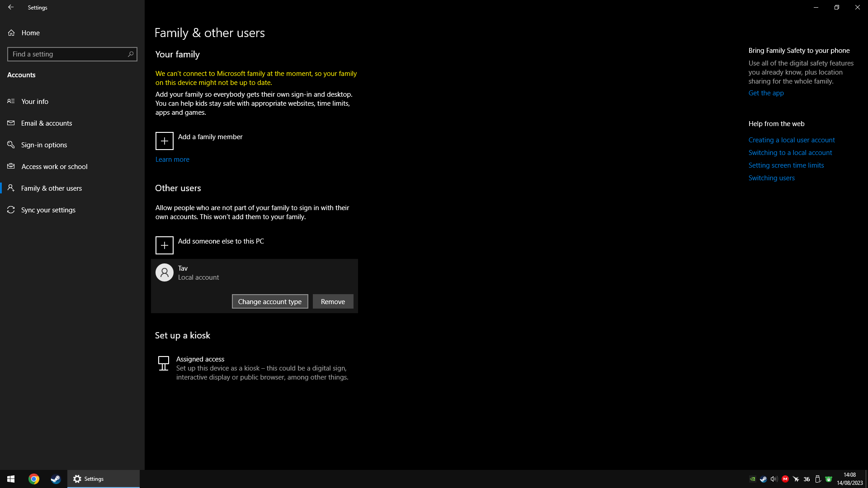Click the volume icon in the system tray
This screenshot has width=868, height=488.
[x=774, y=479]
